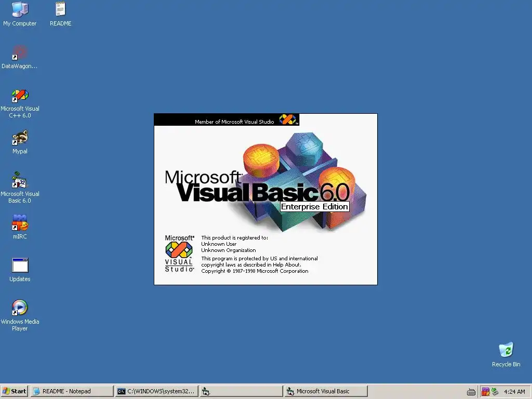Click the Visual Basic 6.0 splash screen image
This screenshot has height=399, width=532.
pos(265,199)
